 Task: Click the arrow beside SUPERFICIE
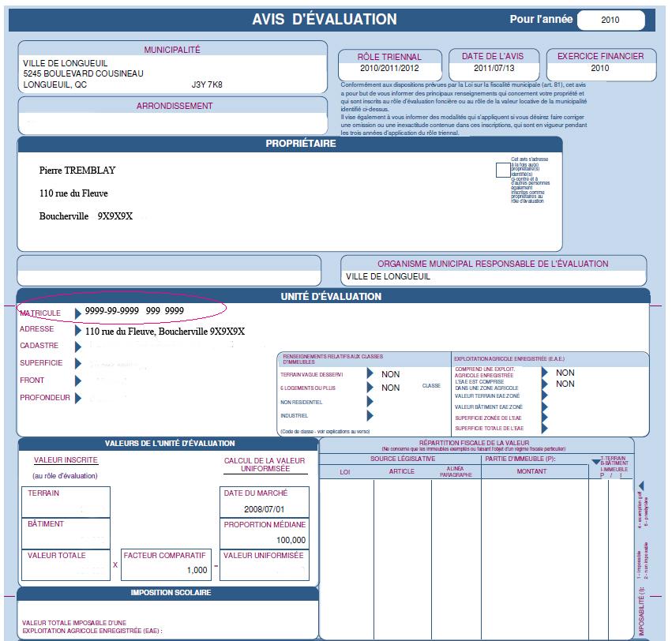(x=77, y=362)
